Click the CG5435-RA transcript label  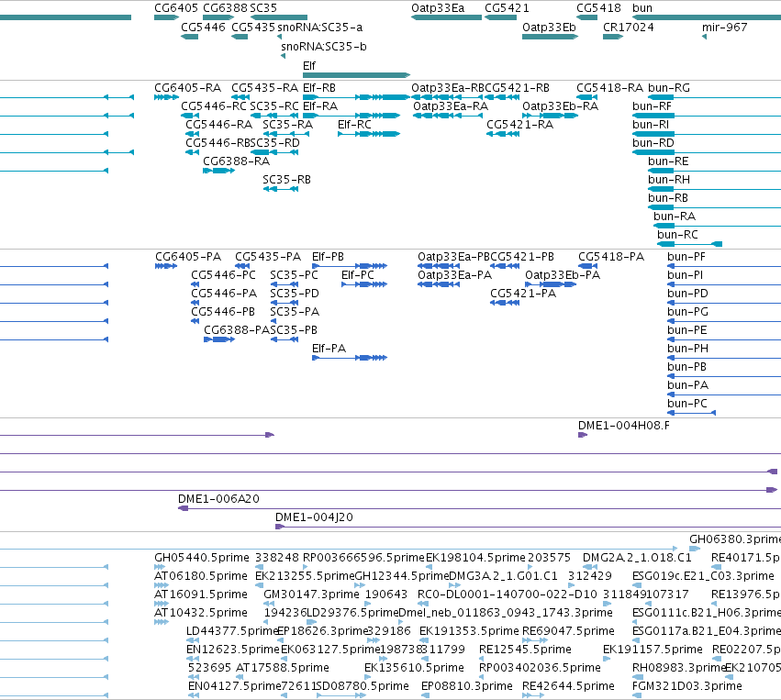click(265, 88)
